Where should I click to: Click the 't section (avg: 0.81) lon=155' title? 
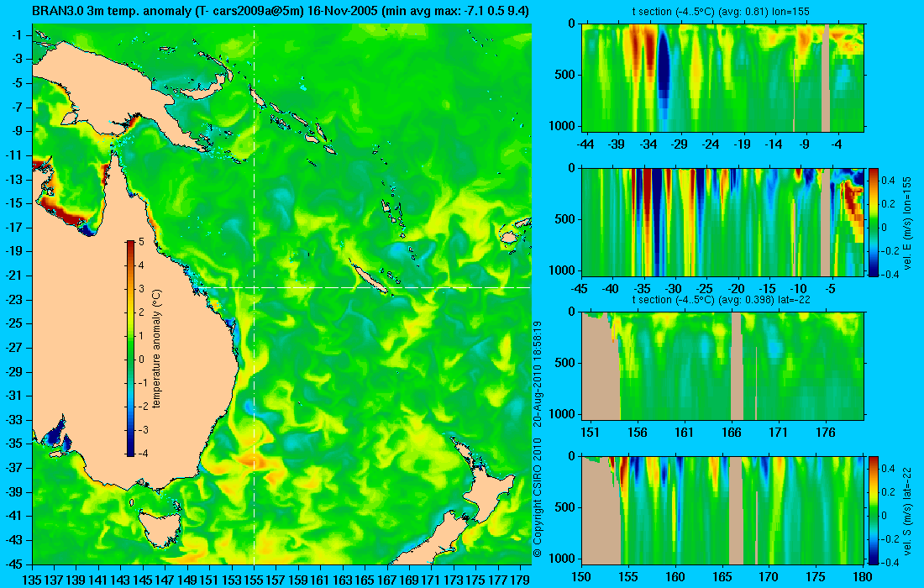pyautogui.click(x=722, y=12)
